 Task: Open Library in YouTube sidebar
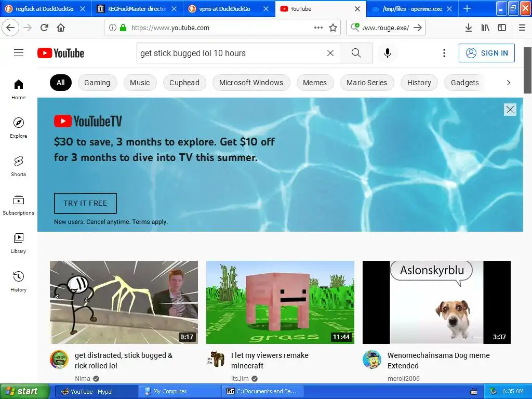(x=19, y=243)
